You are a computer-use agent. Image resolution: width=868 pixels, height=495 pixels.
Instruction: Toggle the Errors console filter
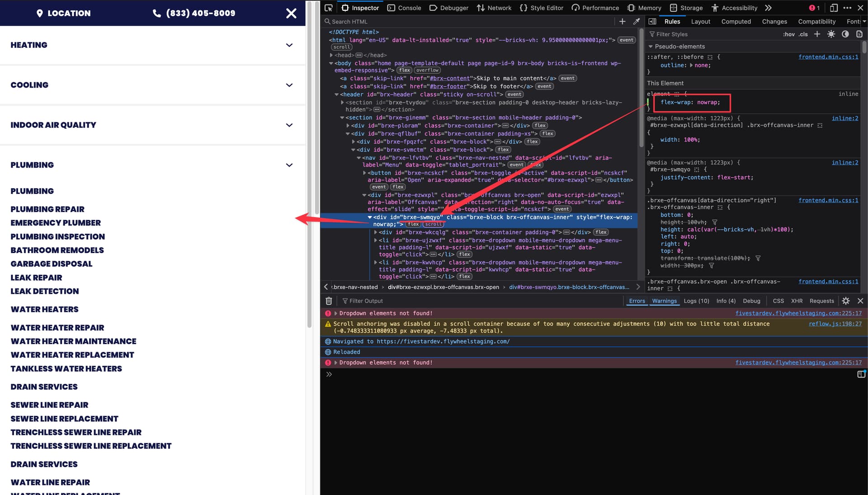click(x=637, y=301)
